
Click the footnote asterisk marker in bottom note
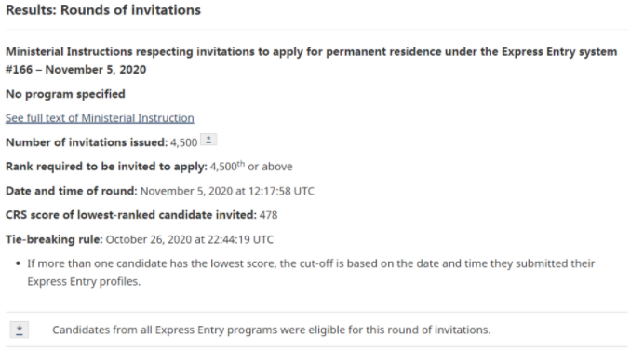click(20, 330)
